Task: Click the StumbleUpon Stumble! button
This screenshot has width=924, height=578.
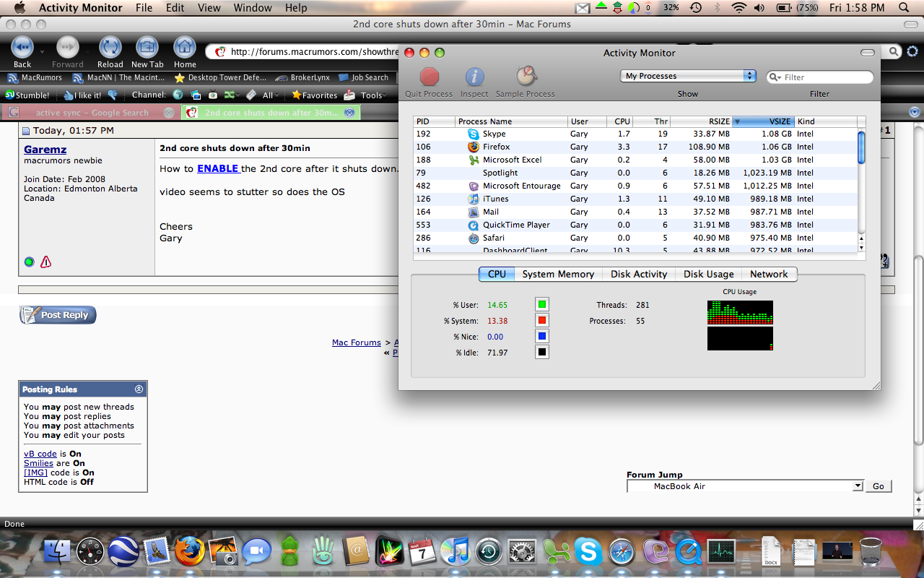Action: coord(27,95)
